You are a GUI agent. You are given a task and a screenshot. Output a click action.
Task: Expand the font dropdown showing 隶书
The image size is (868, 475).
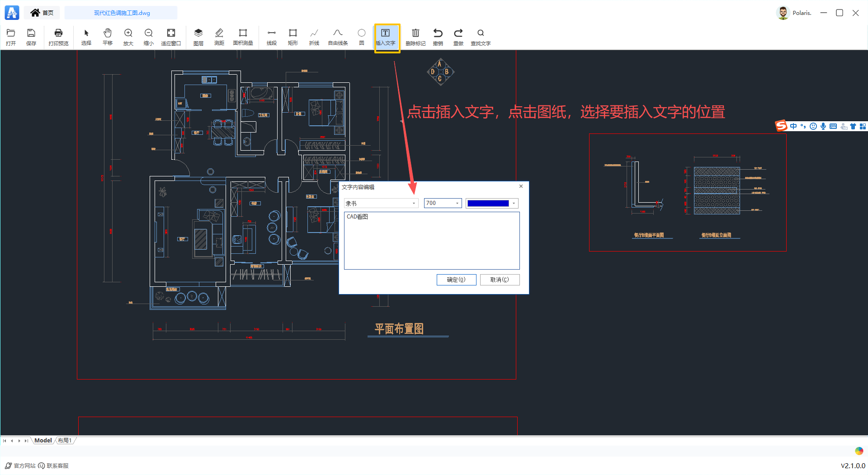(414, 204)
